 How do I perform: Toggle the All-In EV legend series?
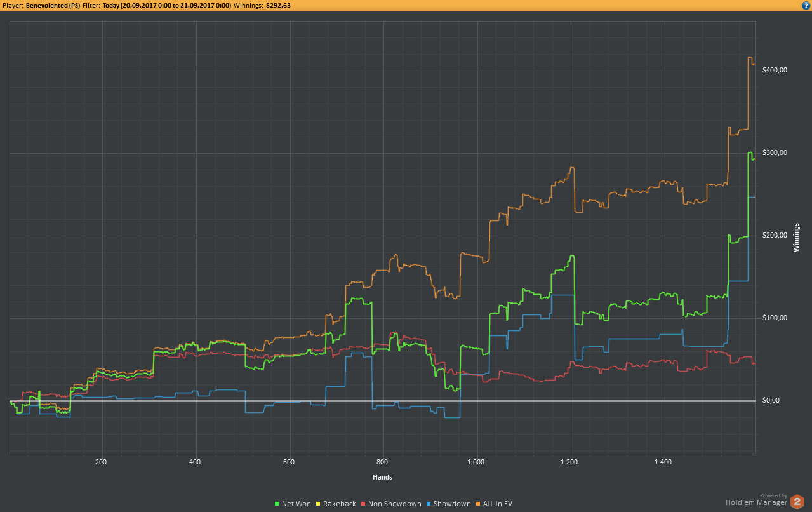point(494,504)
